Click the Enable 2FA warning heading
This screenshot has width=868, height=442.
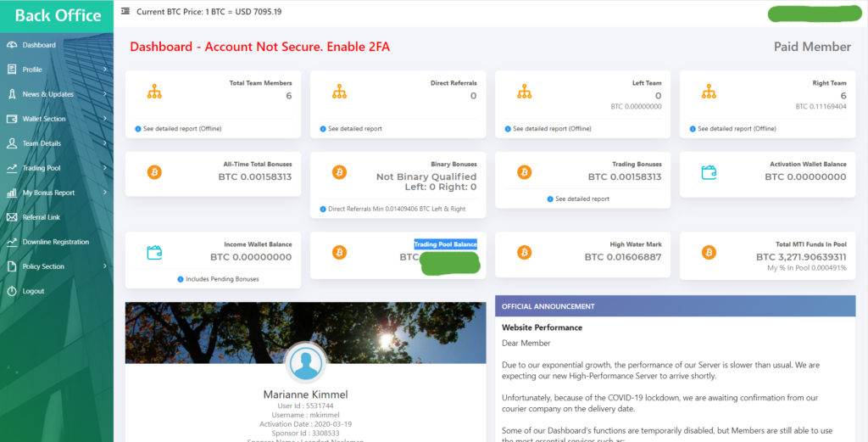(259, 47)
